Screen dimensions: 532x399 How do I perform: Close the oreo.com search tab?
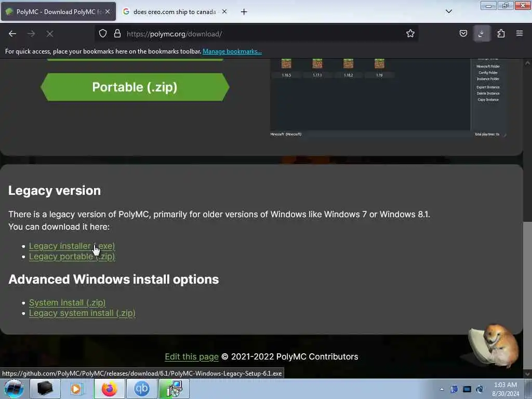224,11
